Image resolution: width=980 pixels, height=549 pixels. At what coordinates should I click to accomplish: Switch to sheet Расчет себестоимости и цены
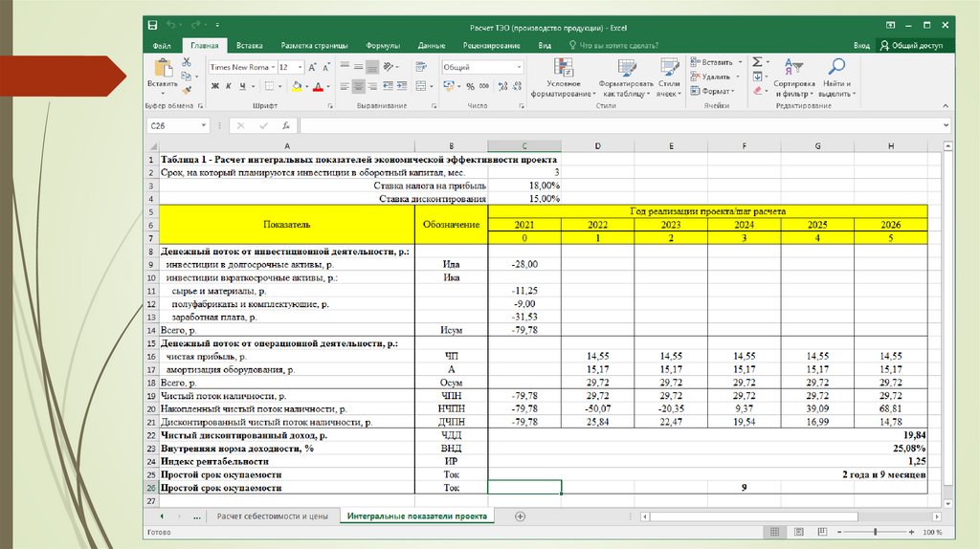(272, 516)
